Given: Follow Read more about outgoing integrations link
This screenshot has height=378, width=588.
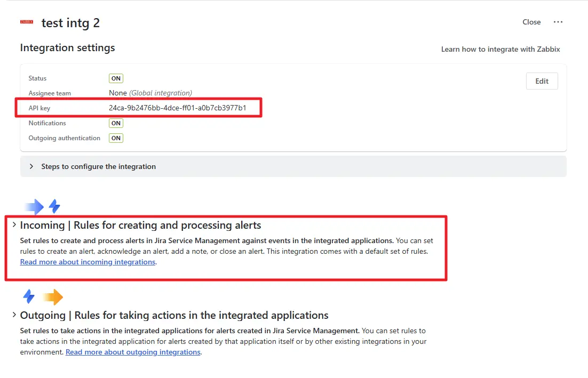Looking at the screenshot, I should coord(133,352).
